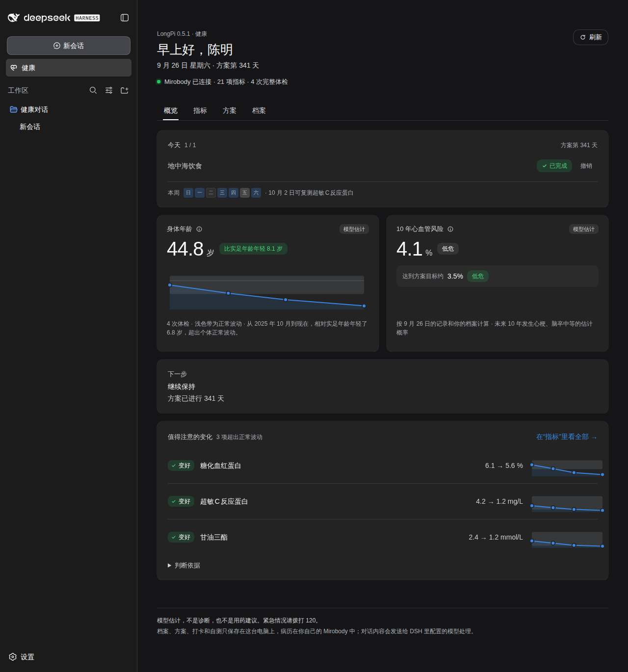Create new folder via workspace folder-plus icon

click(x=125, y=90)
